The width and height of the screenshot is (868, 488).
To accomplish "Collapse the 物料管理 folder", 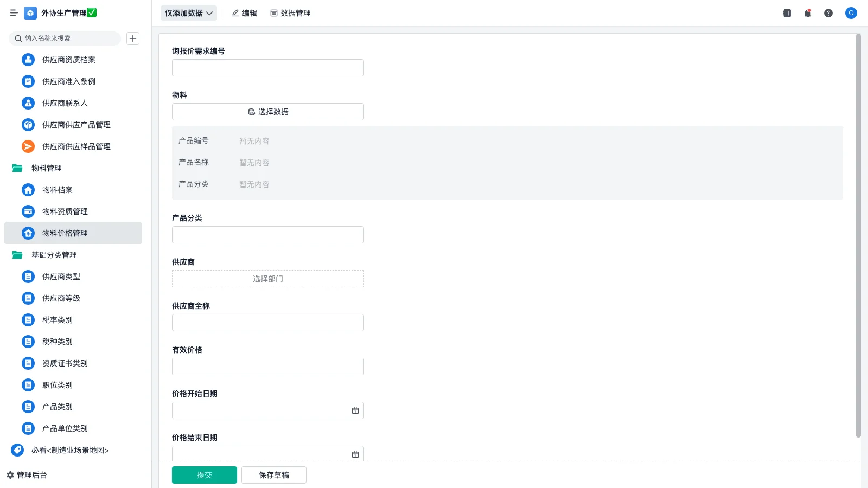I will (17, 168).
